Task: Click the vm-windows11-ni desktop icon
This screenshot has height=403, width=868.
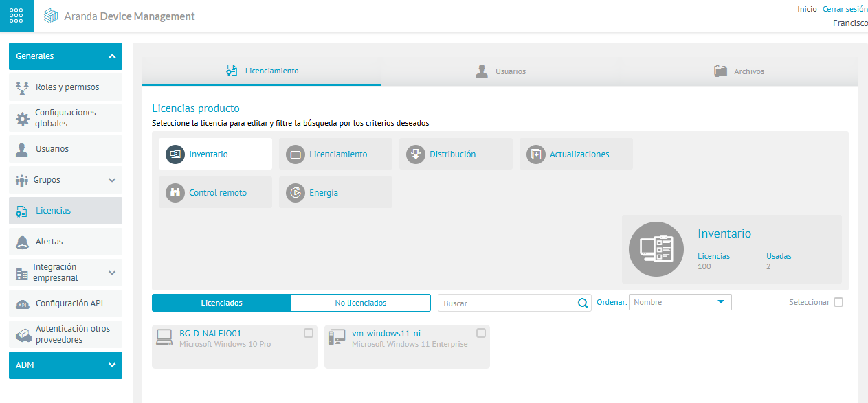Action: click(x=337, y=337)
